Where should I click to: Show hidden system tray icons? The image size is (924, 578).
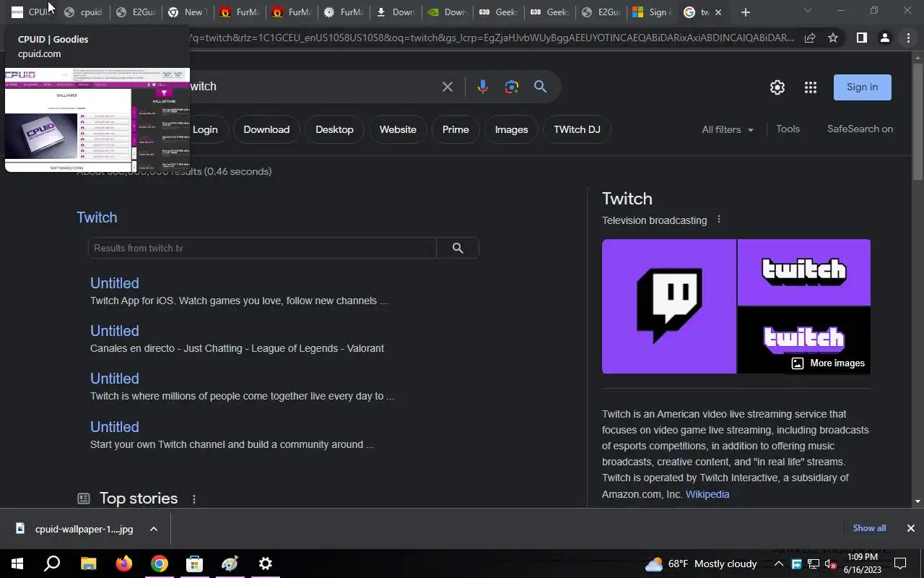[778, 564]
